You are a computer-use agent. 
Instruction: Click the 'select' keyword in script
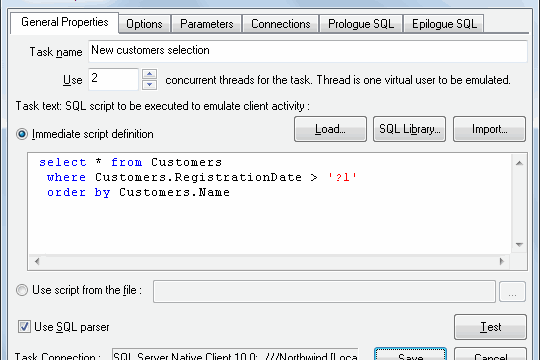coord(63,162)
